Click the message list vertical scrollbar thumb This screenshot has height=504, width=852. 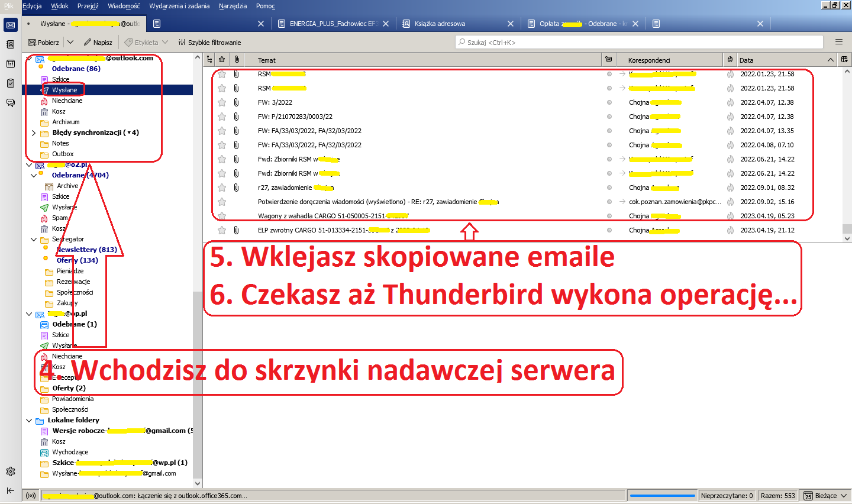point(847,228)
